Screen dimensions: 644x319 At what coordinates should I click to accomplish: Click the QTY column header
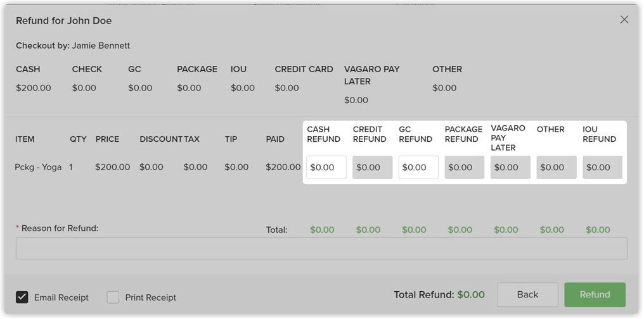coord(78,139)
